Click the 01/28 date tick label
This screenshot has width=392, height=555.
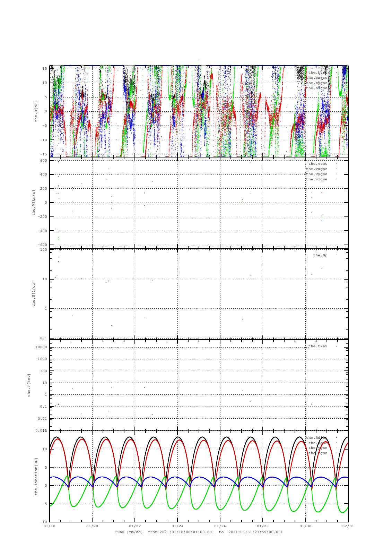pyautogui.click(x=263, y=526)
